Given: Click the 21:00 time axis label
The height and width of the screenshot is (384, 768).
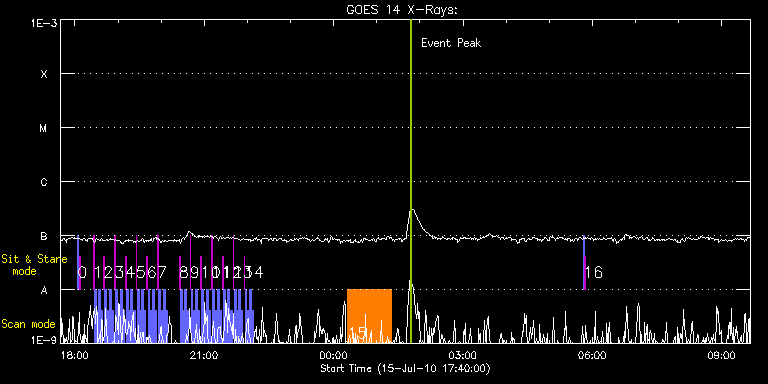Looking at the screenshot, I should coord(204,355).
